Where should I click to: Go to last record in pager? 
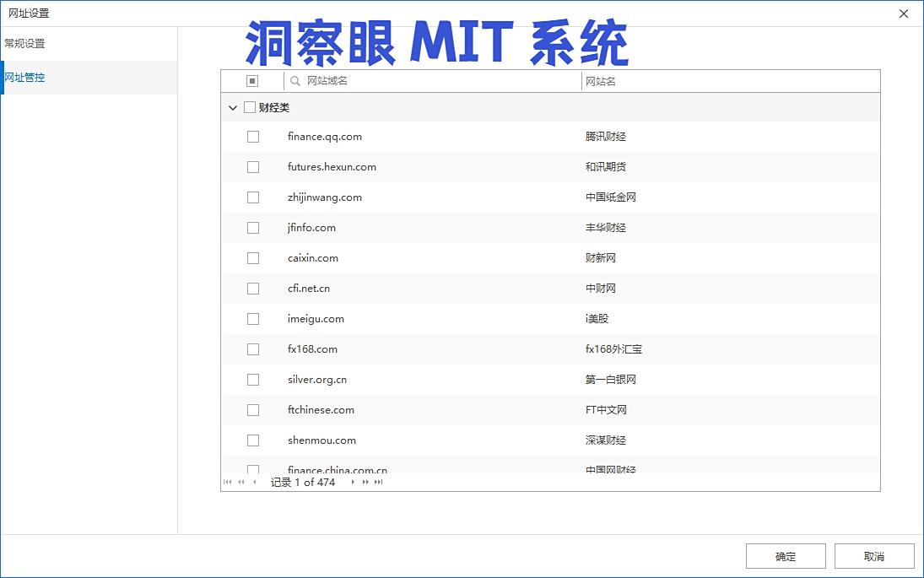click(378, 482)
